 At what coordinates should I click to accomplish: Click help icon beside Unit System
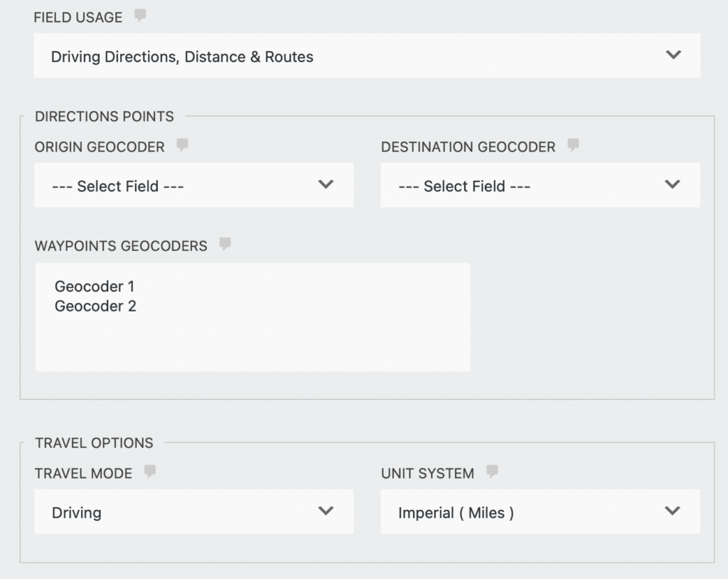492,471
